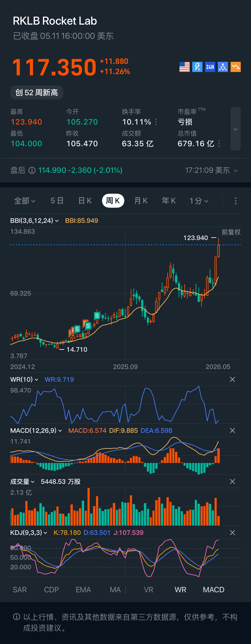Tap the 成交额 63.35 亿 value

pyautogui.click(x=138, y=144)
